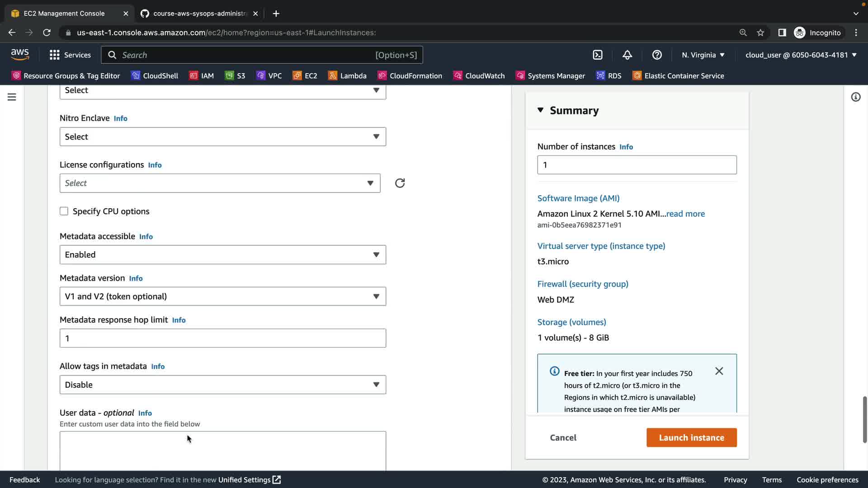Open the AWS help question-mark icon
The image size is (868, 488).
tap(657, 55)
